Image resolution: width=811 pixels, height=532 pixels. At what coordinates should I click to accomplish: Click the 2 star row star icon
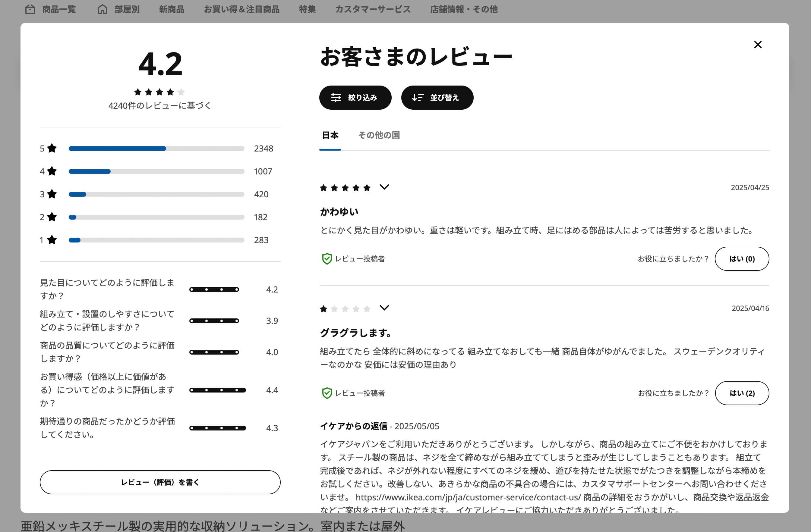pyautogui.click(x=52, y=217)
